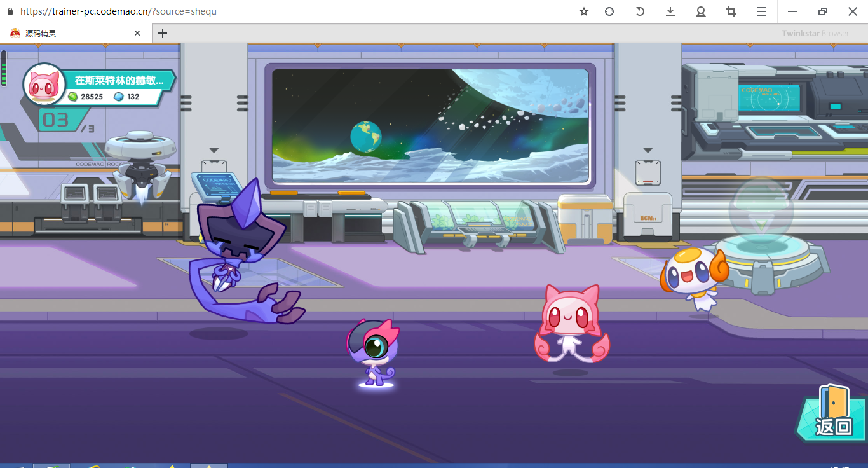Click the site security lock icon
Viewport: 868px width, 468px height.
(x=10, y=11)
